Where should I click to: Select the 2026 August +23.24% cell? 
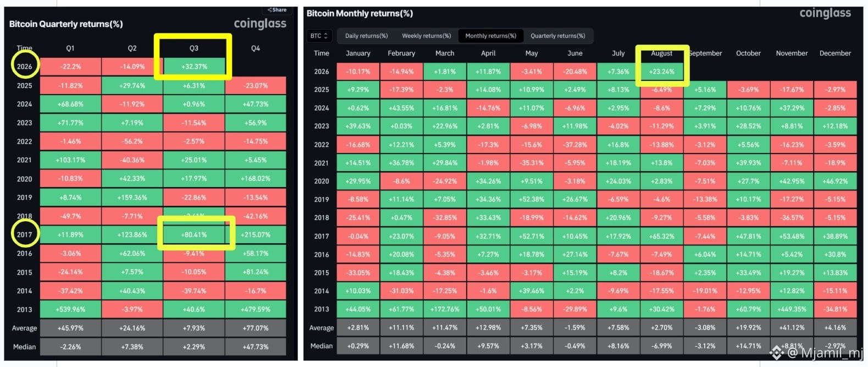661,72
